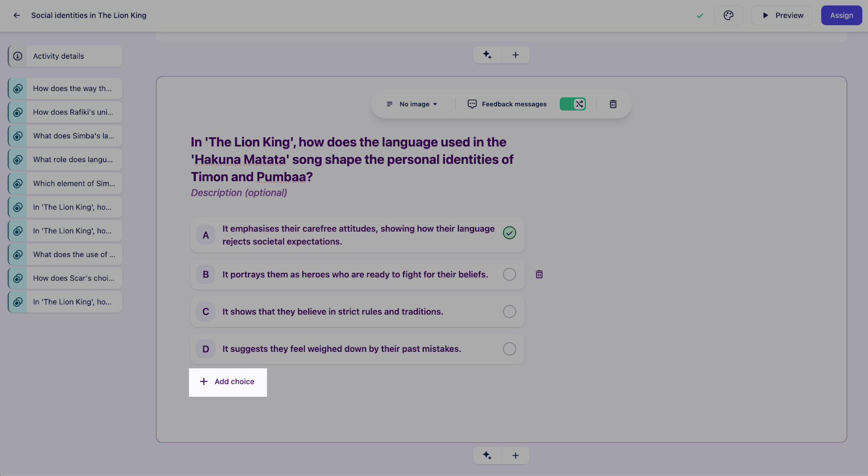Click the letter D choice badge

206,349
